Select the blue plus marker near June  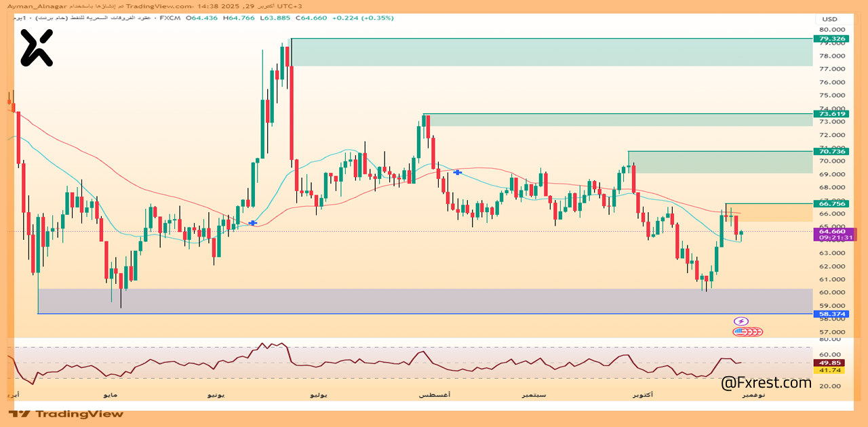[x=253, y=223]
